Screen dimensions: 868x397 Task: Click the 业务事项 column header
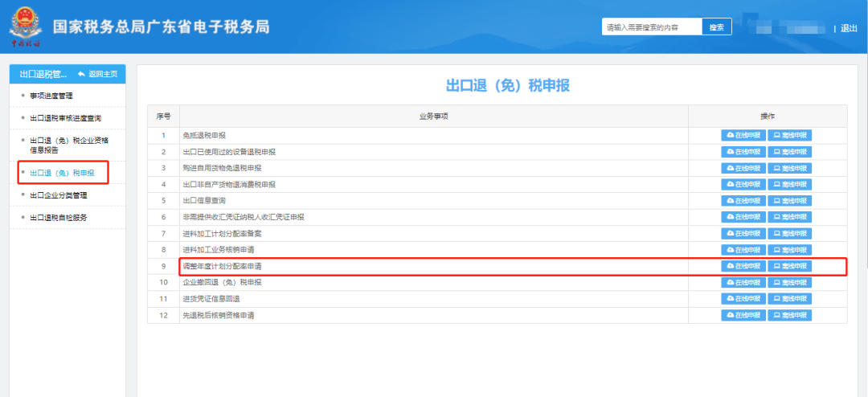coord(433,117)
